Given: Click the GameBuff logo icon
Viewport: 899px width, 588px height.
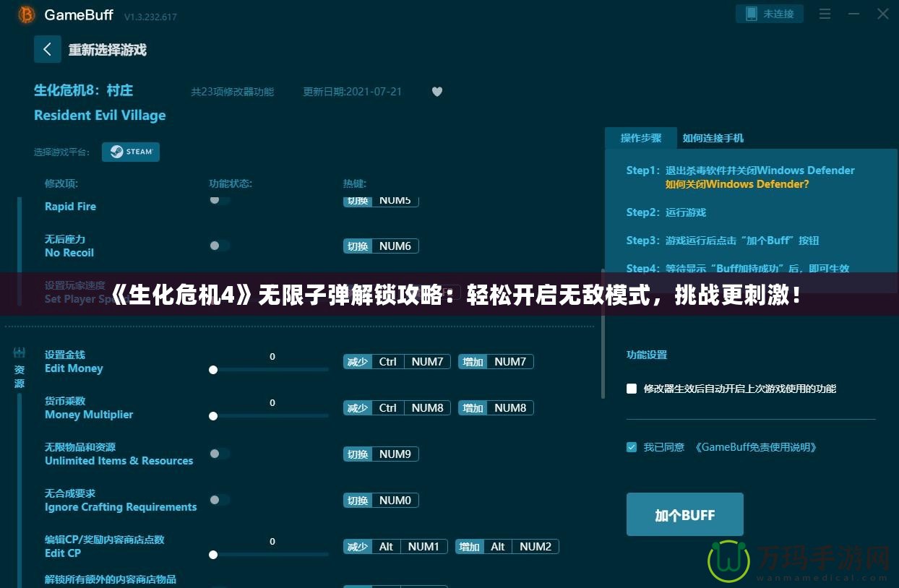Looking at the screenshot, I should pos(27,14).
